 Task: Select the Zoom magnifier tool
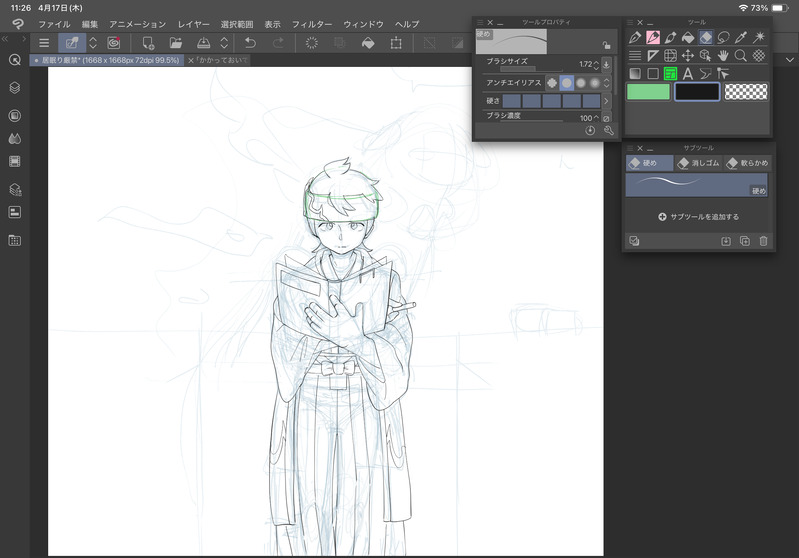(x=741, y=56)
